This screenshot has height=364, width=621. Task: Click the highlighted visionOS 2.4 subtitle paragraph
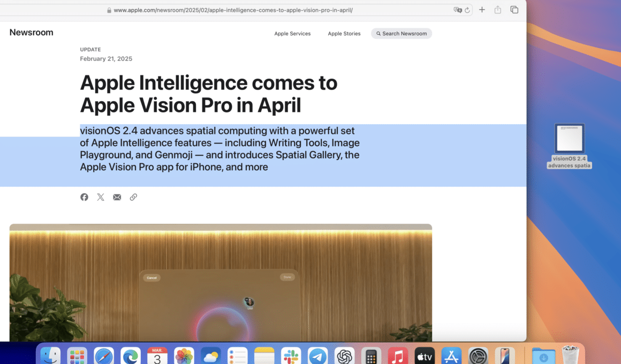click(x=220, y=149)
